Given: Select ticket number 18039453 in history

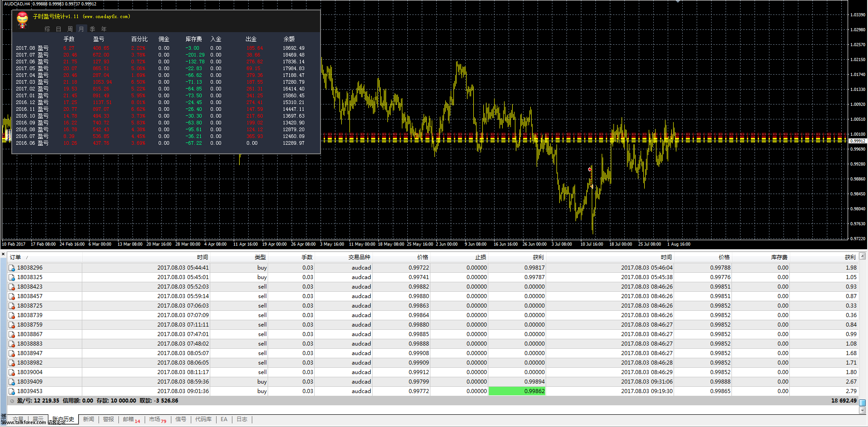Looking at the screenshot, I should pyautogui.click(x=30, y=391).
